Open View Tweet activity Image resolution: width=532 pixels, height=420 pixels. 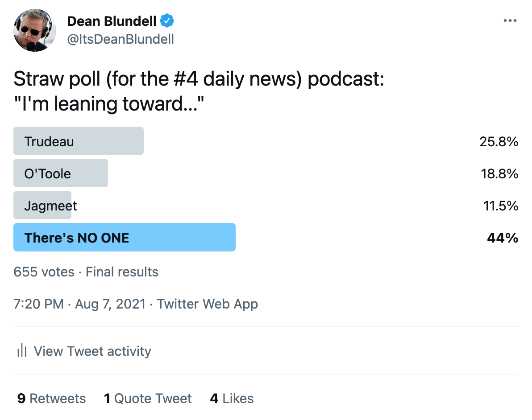click(x=84, y=351)
